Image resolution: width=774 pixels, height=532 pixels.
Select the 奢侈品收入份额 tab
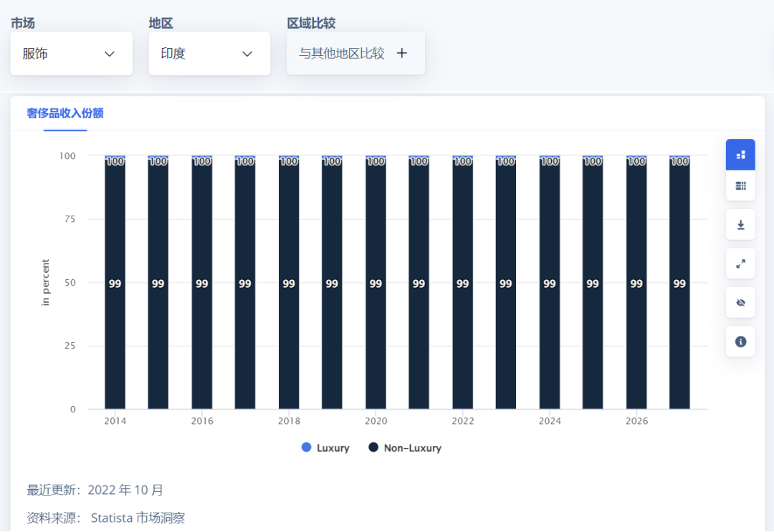65,113
